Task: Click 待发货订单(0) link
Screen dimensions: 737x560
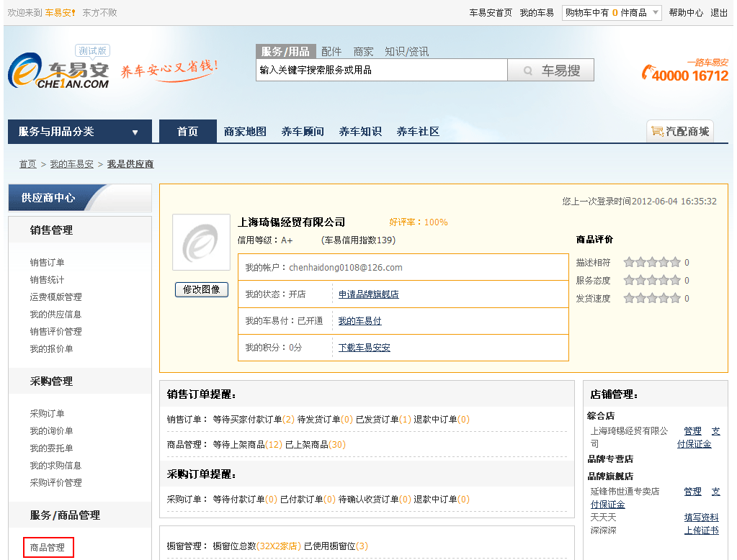Action: (325, 420)
